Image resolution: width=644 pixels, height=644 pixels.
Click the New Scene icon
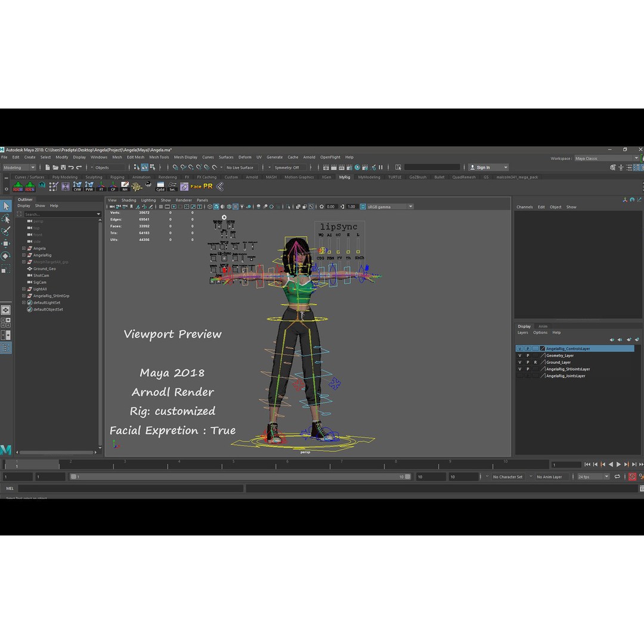[48, 167]
